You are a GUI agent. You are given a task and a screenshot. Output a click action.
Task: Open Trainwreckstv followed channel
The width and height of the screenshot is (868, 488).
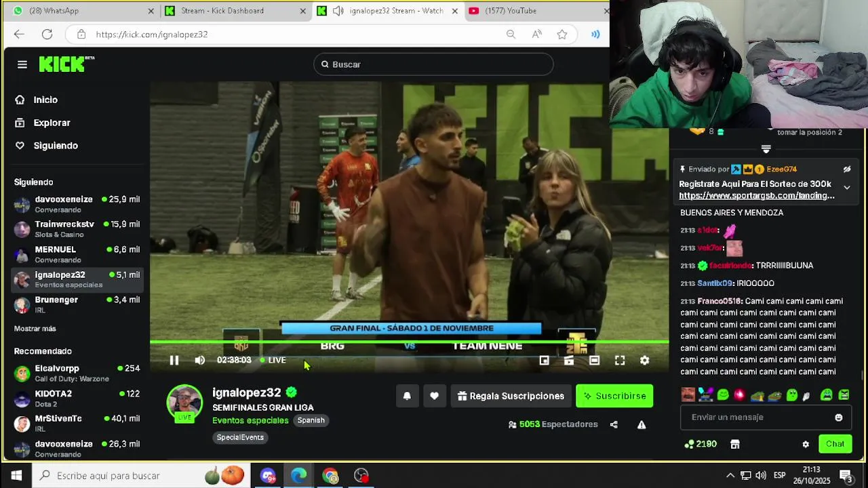[77, 229]
